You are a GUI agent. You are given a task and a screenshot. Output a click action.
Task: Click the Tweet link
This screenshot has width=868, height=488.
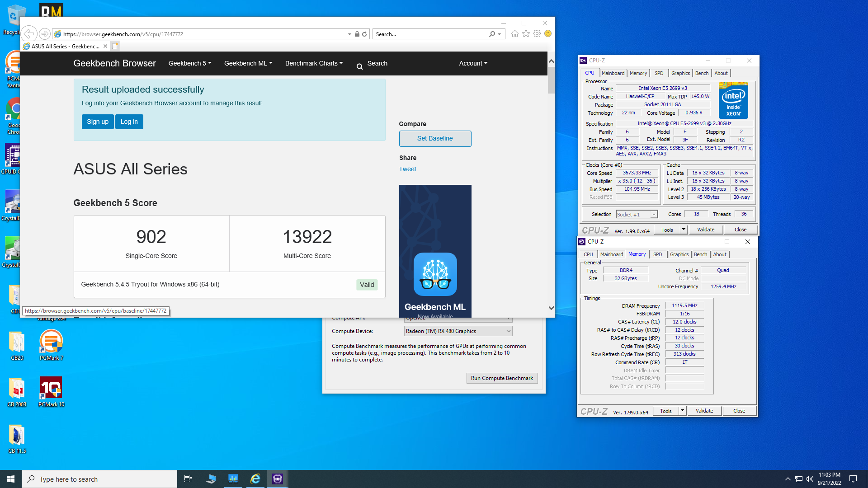coord(407,169)
